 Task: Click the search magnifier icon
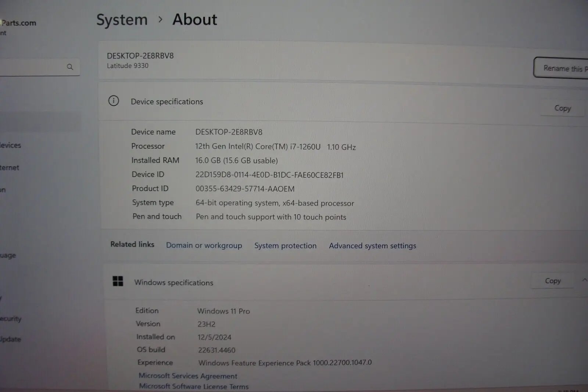[70, 67]
